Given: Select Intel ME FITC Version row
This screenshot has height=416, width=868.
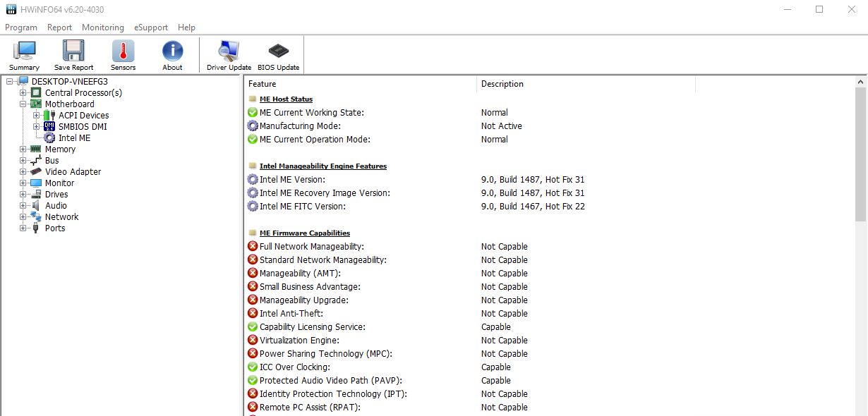Looking at the screenshot, I should click(471, 206).
